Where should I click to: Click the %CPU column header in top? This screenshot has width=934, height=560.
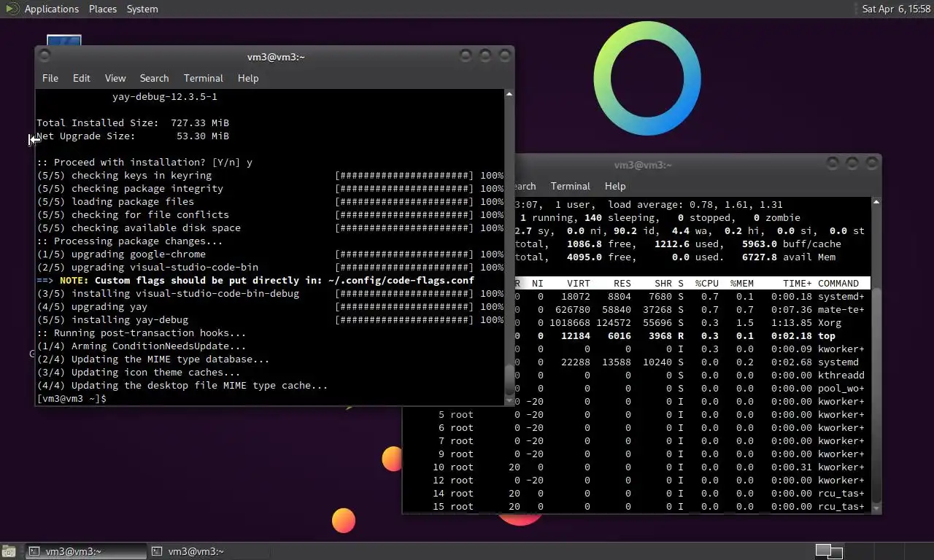[x=707, y=283]
